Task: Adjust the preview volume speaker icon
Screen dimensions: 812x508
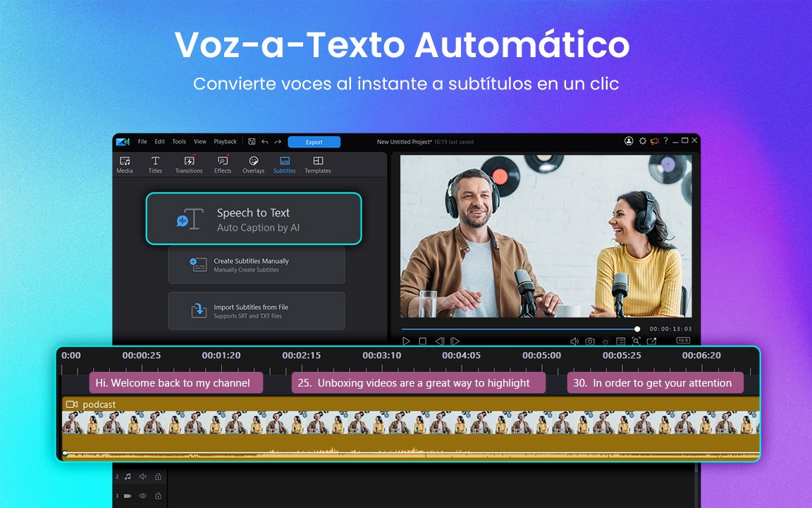Action: (574, 341)
